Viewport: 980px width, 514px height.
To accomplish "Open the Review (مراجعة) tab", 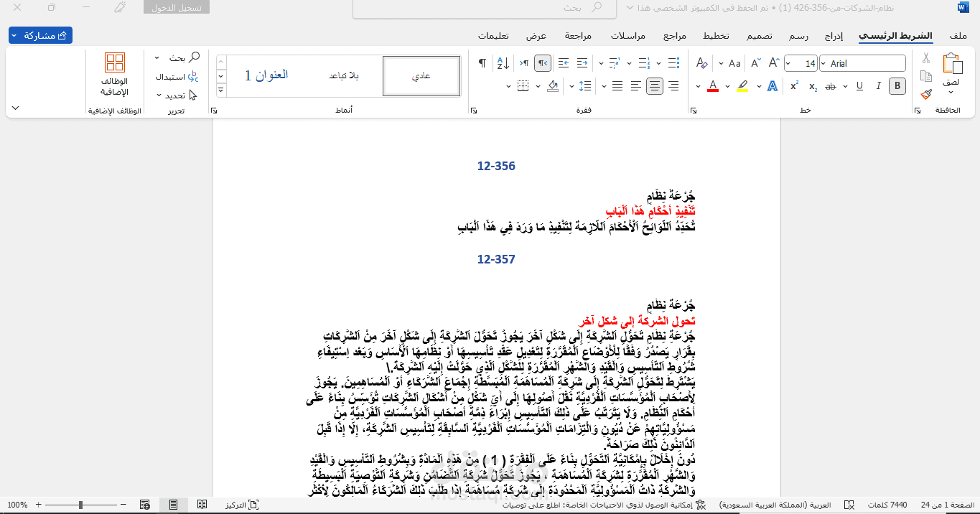I will pyautogui.click(x=578, y=36).
